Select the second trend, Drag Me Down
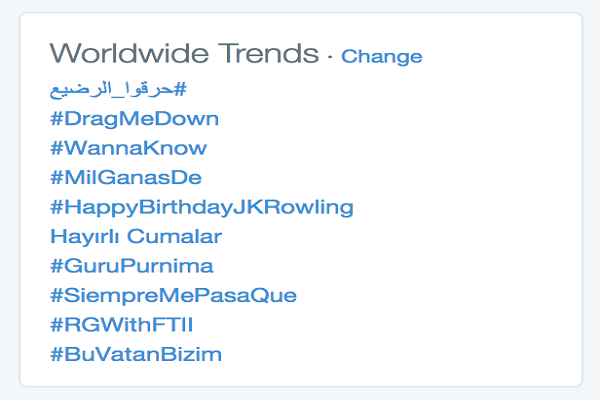Viewport: 600px width, 400px height. pos(134,119)
